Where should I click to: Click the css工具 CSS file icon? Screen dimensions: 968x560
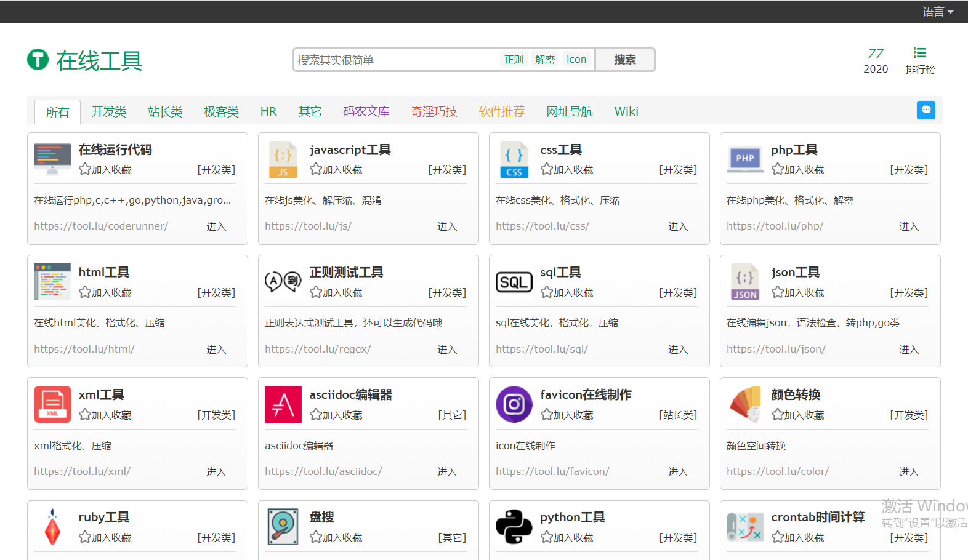click(x=514, y=159)
